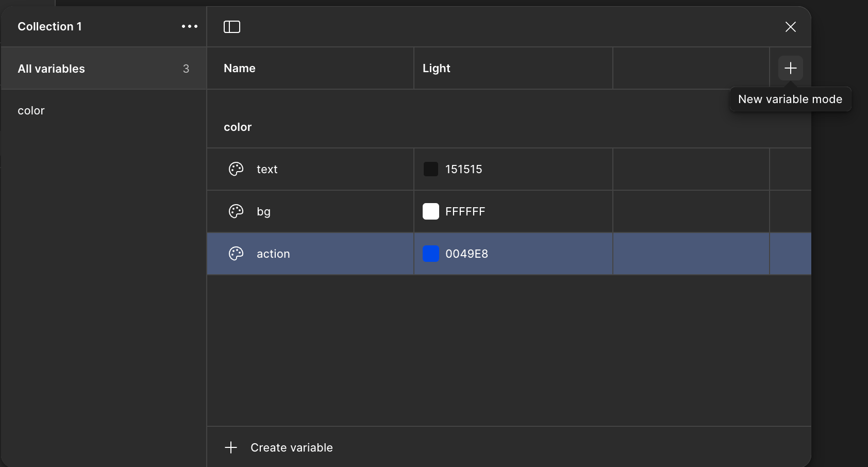The width and height of the screenshot is (868, 467).
Task: Click the 0049E8 hex value field
Action: (466, 254)
